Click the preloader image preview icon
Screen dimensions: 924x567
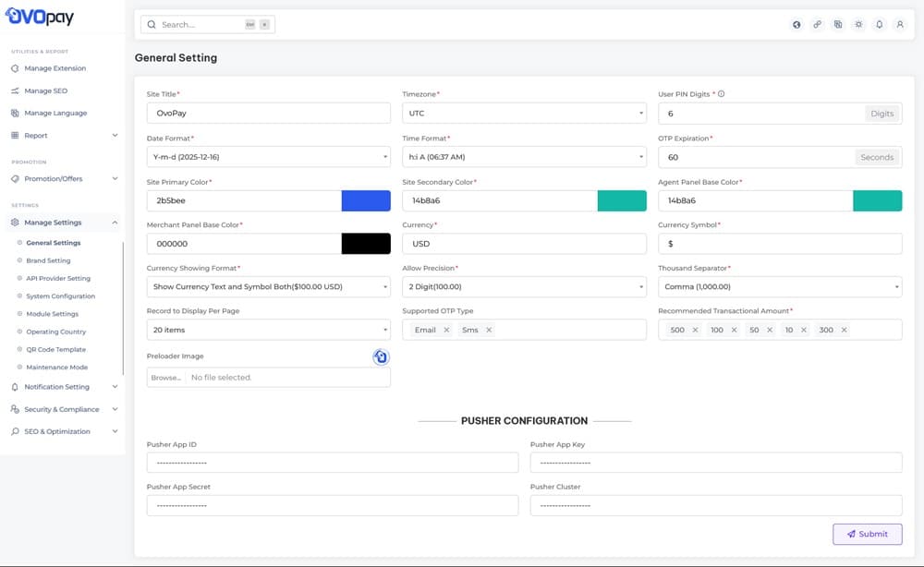[381, 356]
